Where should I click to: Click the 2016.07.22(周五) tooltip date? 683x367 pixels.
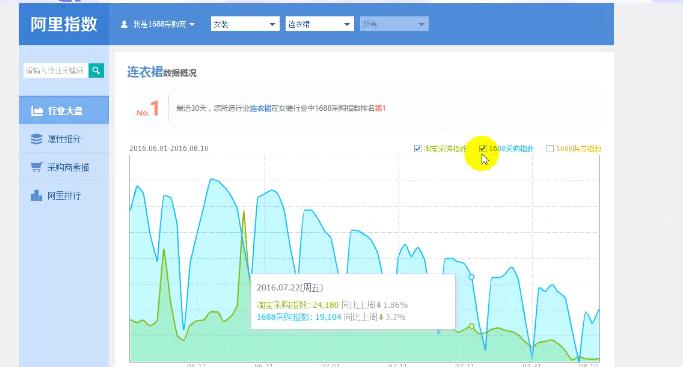click(x=290, y=287)
